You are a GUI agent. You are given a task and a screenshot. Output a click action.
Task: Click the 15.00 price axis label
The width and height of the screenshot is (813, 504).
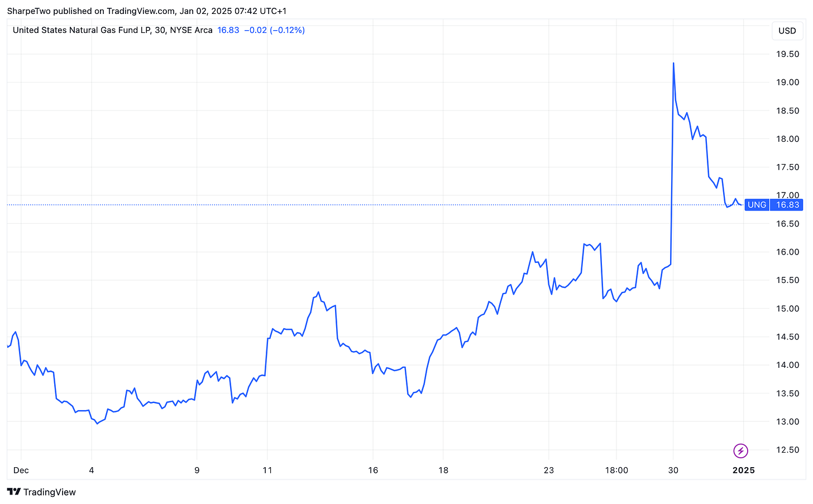pos(788,308)
